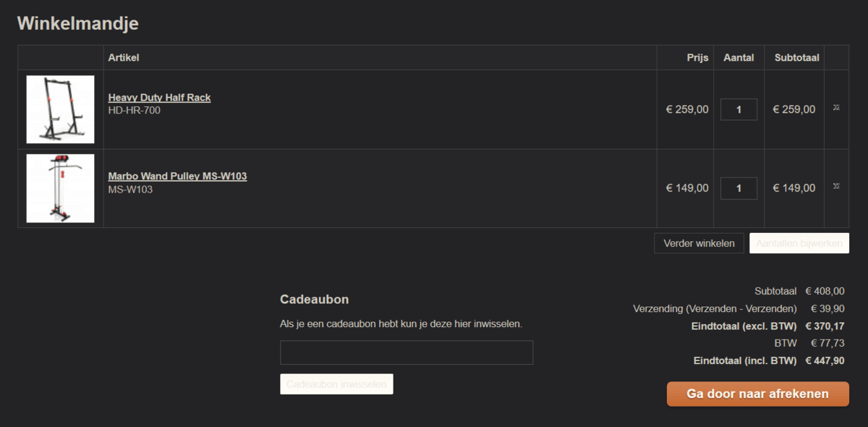The height and width of the screenshot is (427, 868).
Task: Click the Winkelmandje page heading
Action: point(77,23)
